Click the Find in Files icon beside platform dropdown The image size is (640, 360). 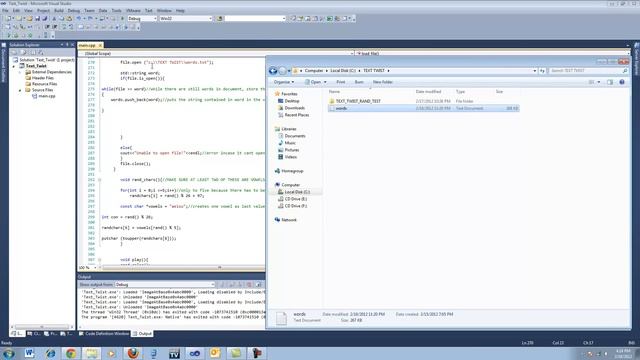click(220, 18)
